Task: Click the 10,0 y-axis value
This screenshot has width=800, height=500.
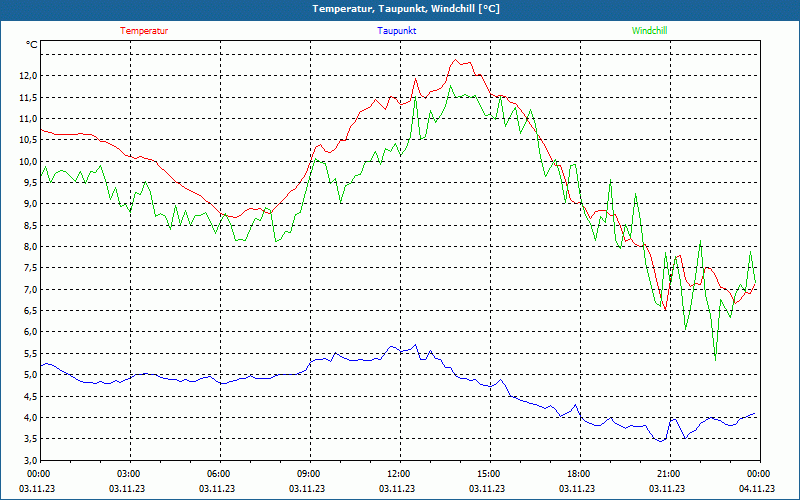Action: [x=28, y=162]
